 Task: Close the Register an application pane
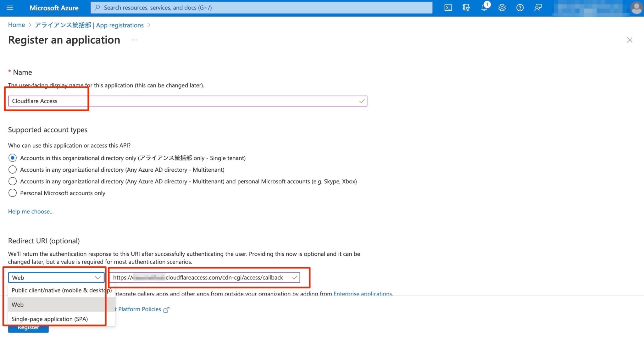pyautogui.click(x=630, y=40)
